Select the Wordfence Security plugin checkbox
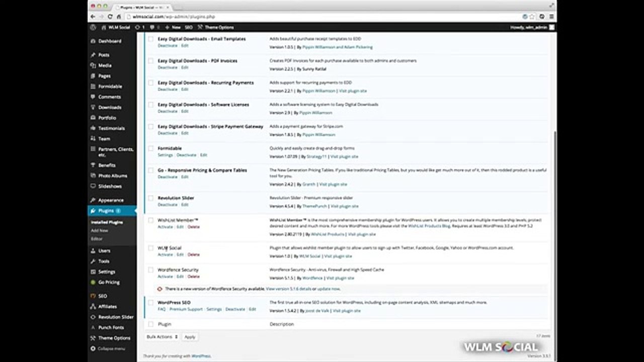The width and height of the screenshot is (644, 362). [x=150, y=270]
